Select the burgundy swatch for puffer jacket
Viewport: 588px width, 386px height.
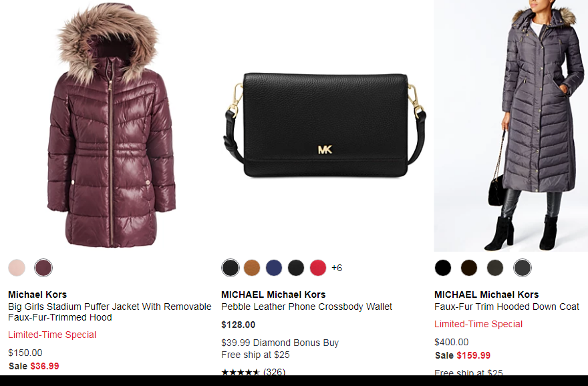(43, 268)
